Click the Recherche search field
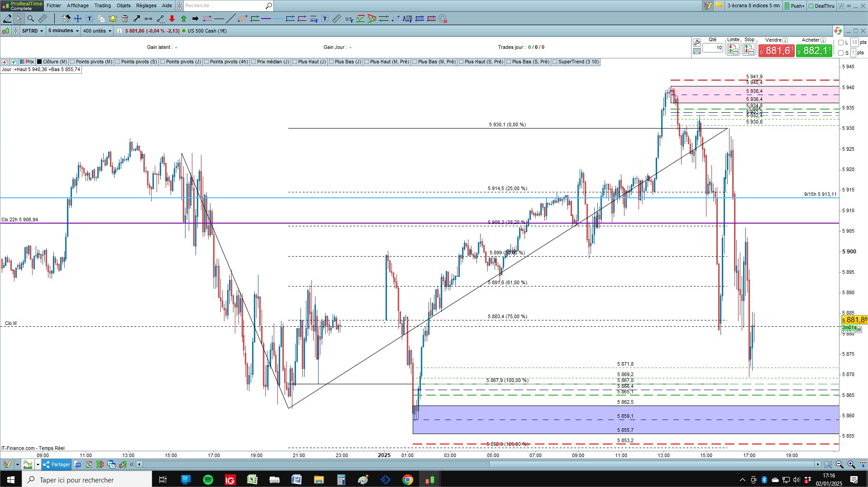Viewport: 868px width, 487px height. tap(224, 5)
